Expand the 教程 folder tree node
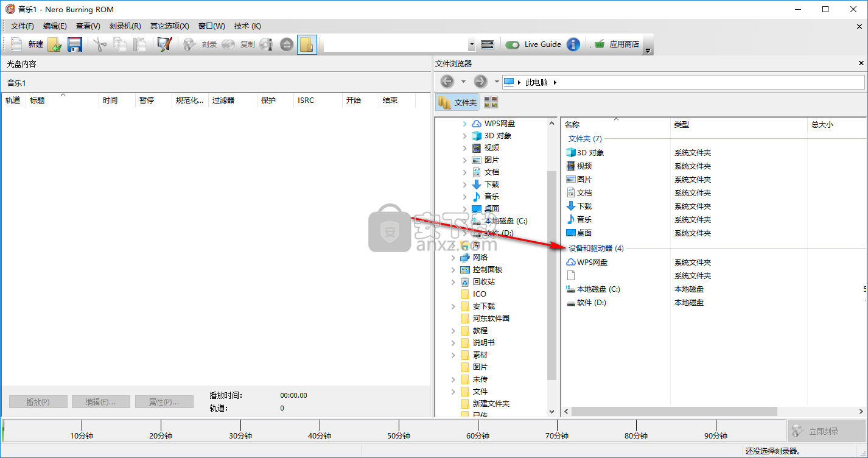 [x=453, y=331]
